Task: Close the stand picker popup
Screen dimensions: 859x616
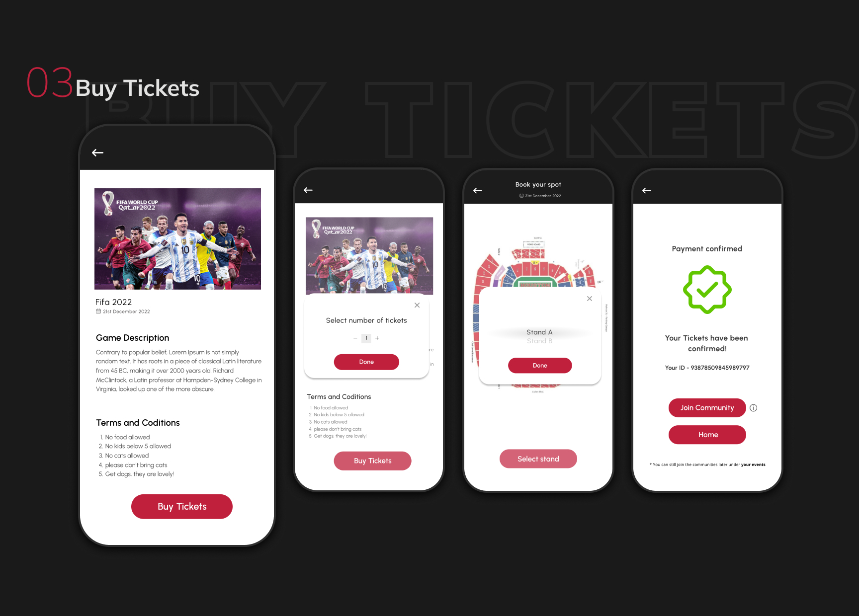Action: point(590,299)
